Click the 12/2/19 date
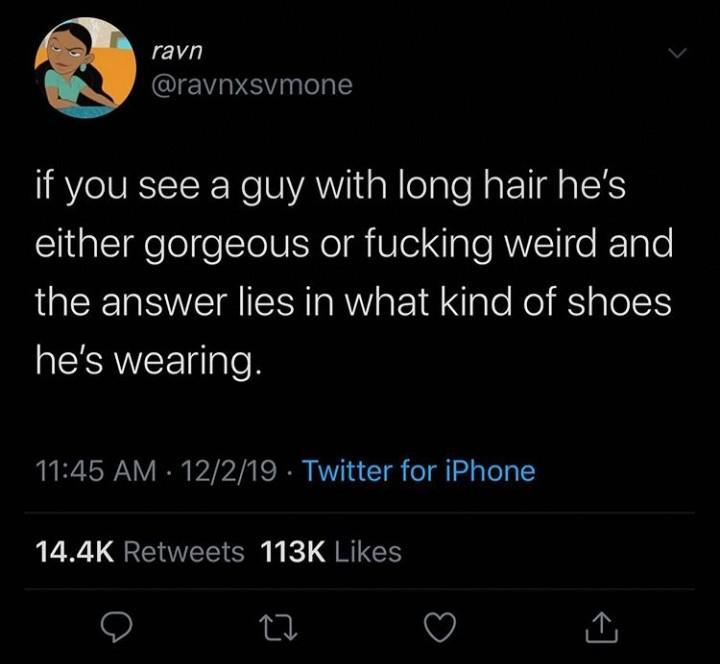Viewport: 720px width, 664px height. coord(229,472)
